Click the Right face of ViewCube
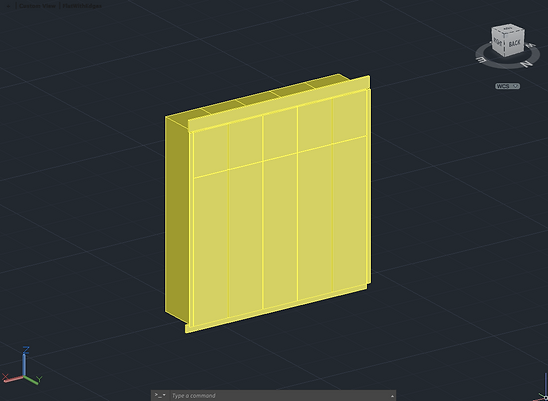The width and height of the screenshot is (548, 401). coord(498,42)
